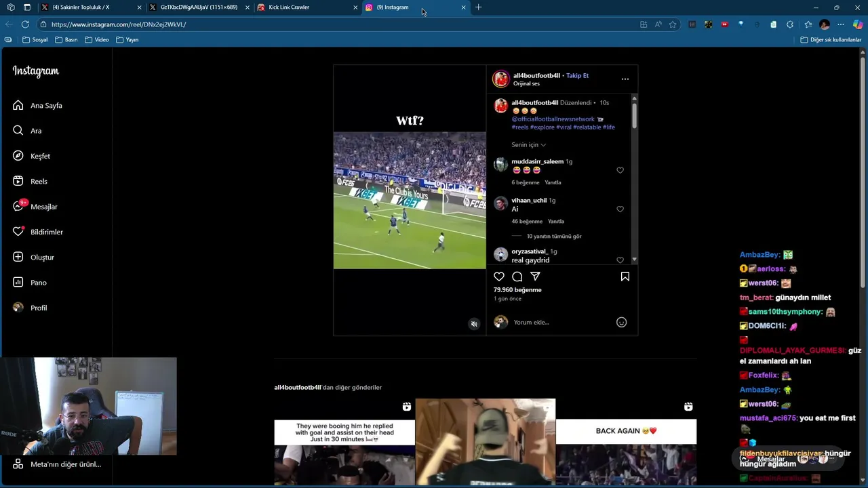Open the Ara search panel

(27, 131)
